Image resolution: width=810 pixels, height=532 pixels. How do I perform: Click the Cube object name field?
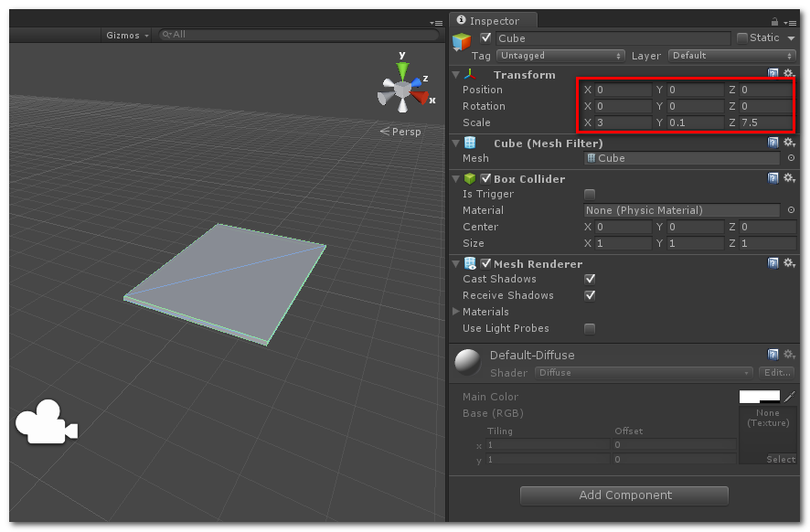pyautogui.click(x=613, y=38)
